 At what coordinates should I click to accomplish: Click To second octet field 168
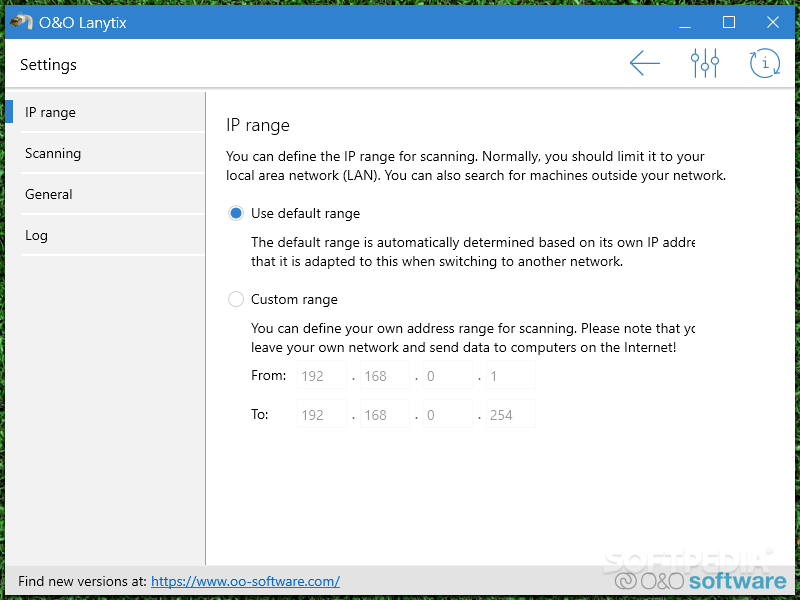point(385,414)
